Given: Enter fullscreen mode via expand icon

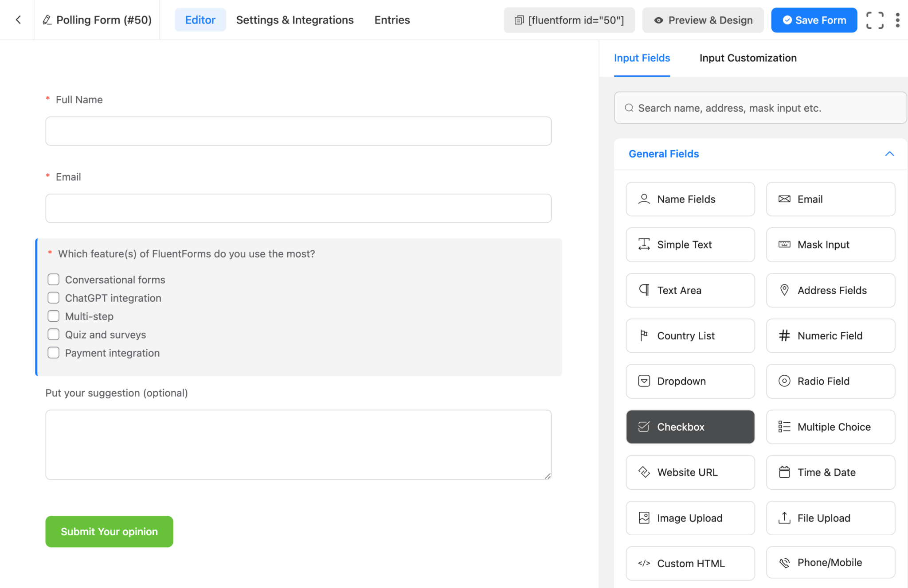Looking at the screenshot, I should pyautogui.click(x=874, y=20).
